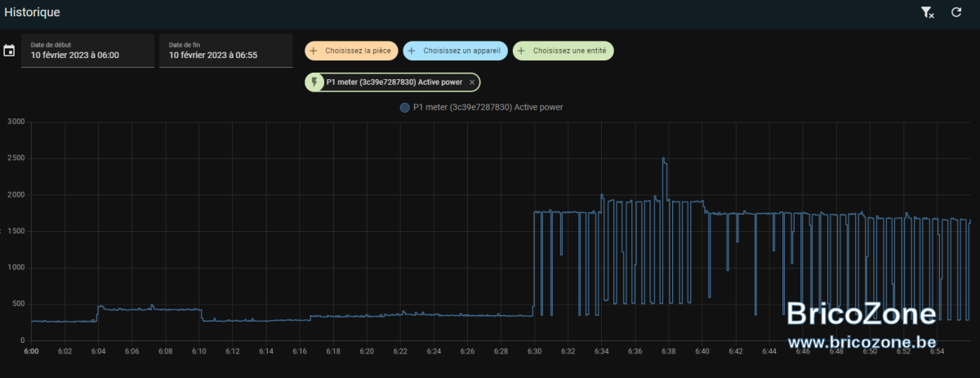Click the blue legend color circle
The width and height of the screenshot is (980, 378).
404,107
